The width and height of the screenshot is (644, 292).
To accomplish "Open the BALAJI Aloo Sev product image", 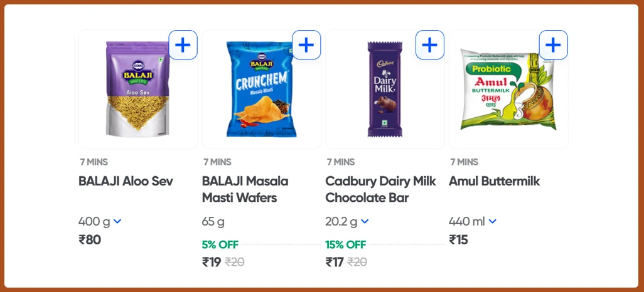I will pyautogui.click(x=137, y=89).
